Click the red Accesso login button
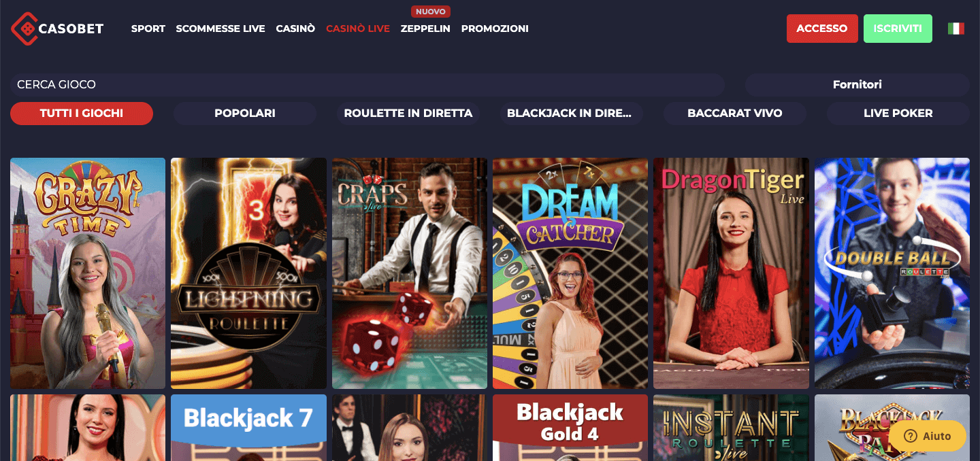 822,29
